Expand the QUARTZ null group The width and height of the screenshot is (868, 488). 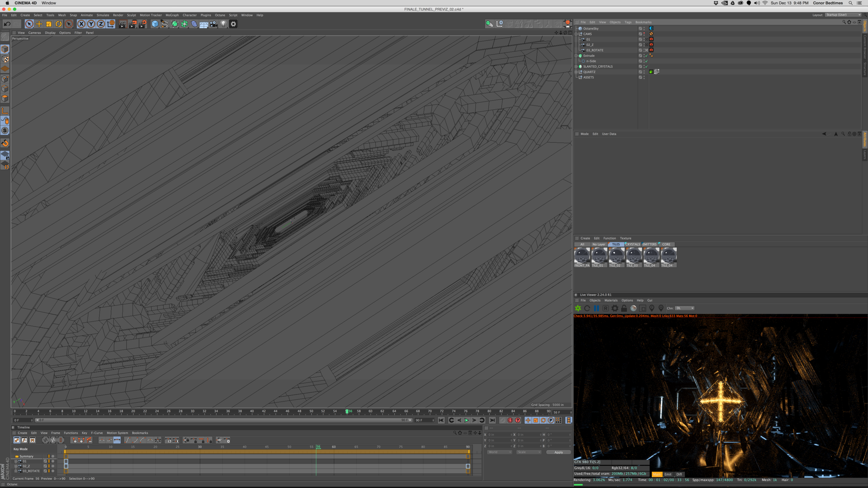click(x=576, y=72)
